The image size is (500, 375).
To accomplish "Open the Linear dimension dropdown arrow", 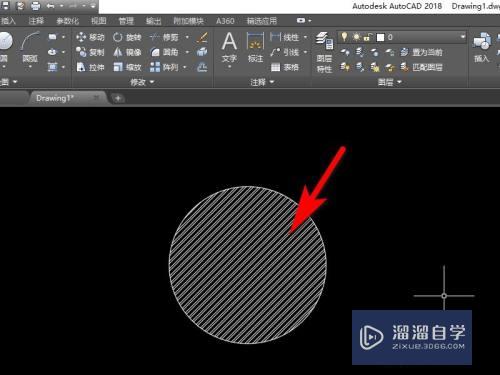I will [x=305, y=37].
